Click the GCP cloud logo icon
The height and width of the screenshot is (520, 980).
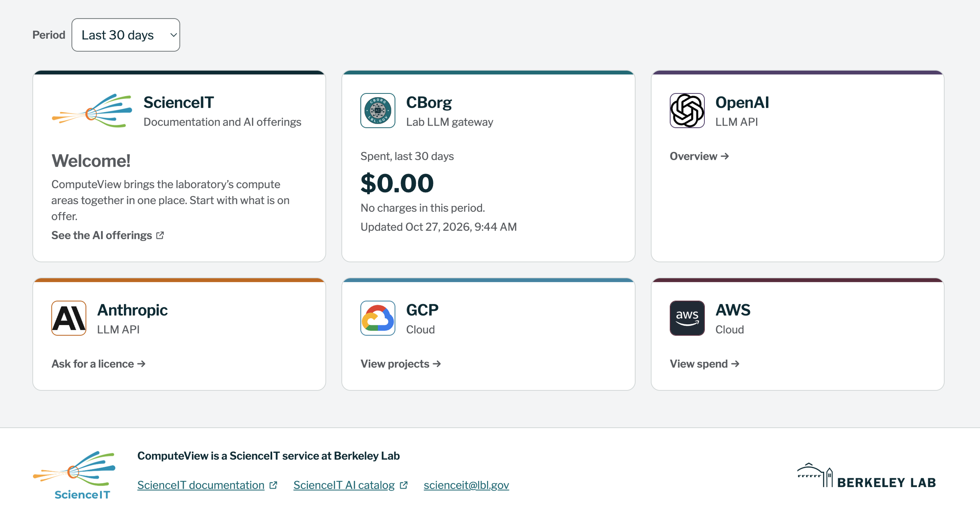[x=377, y=318]
